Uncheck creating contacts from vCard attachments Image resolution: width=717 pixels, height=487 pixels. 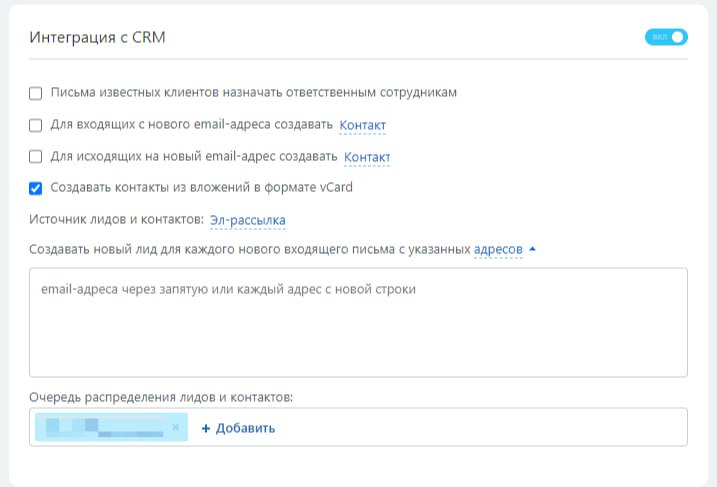[36, 187]
